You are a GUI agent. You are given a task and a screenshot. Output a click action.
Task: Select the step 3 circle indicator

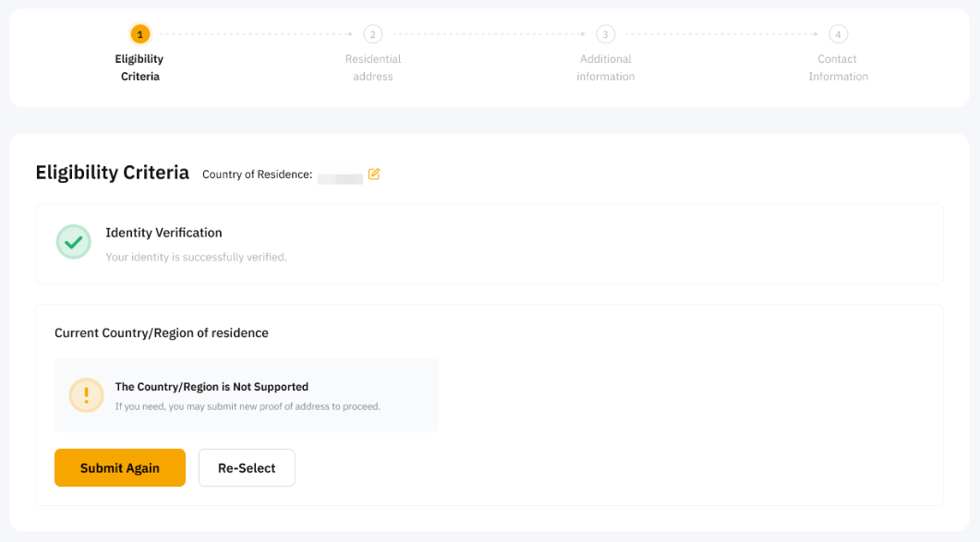tap(606, 34)
